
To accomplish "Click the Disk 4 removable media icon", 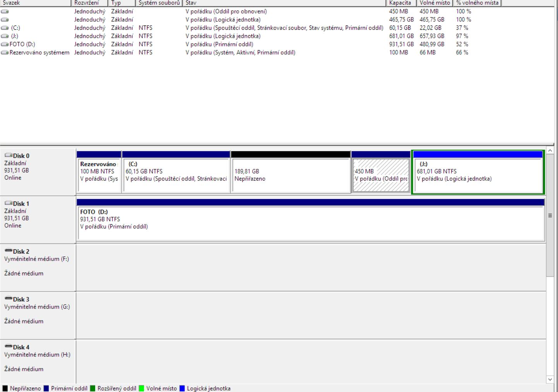I will click(x=8, y=347).
